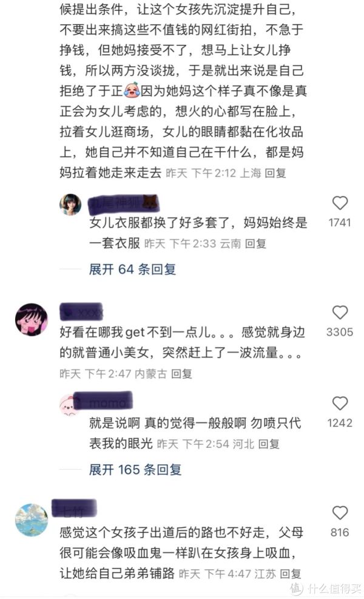Tap the comment text about 吸血鬼
This screenshot has height=599, width=364.
click(x=181, y=552)
